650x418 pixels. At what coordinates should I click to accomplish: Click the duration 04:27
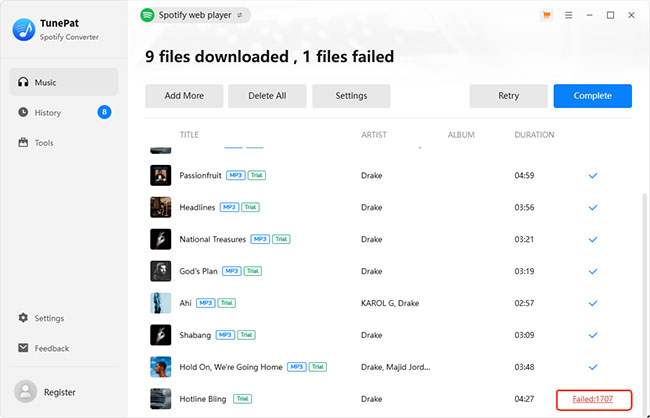pyautogui.click(x=524, y=399)
